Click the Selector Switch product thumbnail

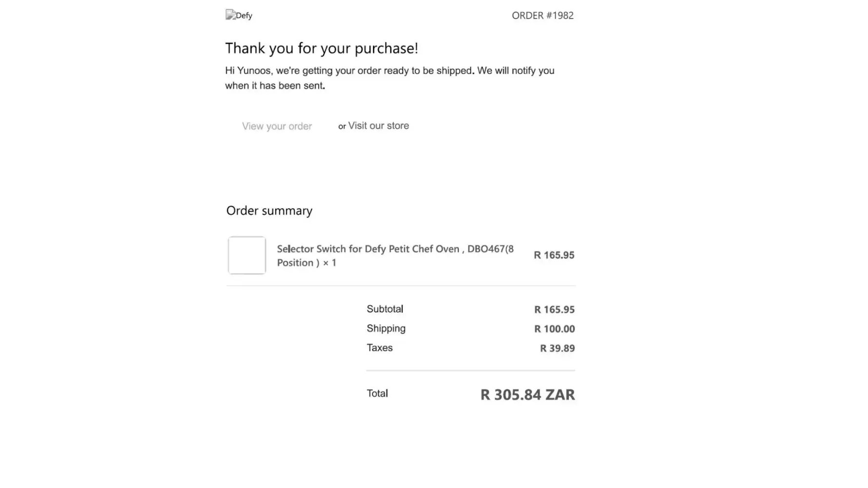(x=247, y=255)
